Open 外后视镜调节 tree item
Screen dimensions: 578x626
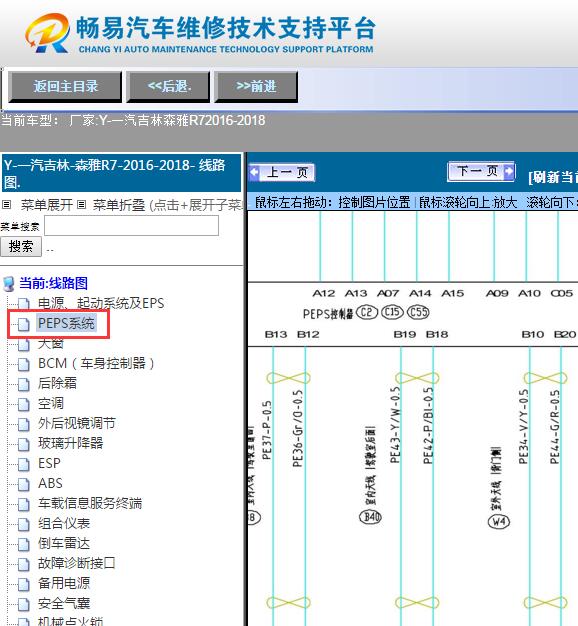[x=77, y=423]
